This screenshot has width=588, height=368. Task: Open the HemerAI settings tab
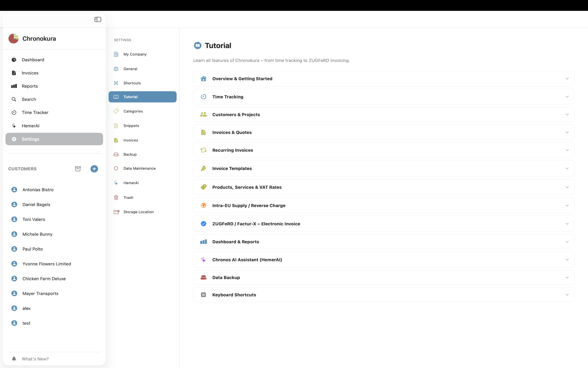pos(142,183)
